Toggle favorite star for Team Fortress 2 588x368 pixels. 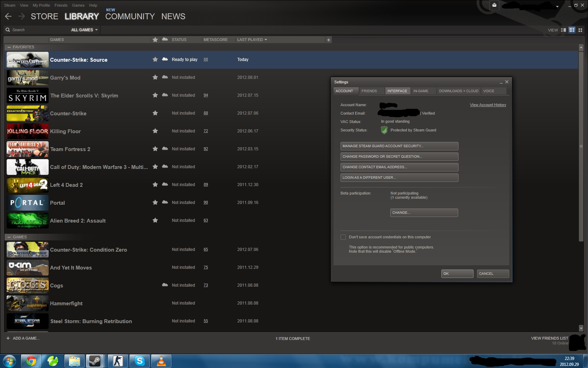pyautogui.click(x=155, y=149)
